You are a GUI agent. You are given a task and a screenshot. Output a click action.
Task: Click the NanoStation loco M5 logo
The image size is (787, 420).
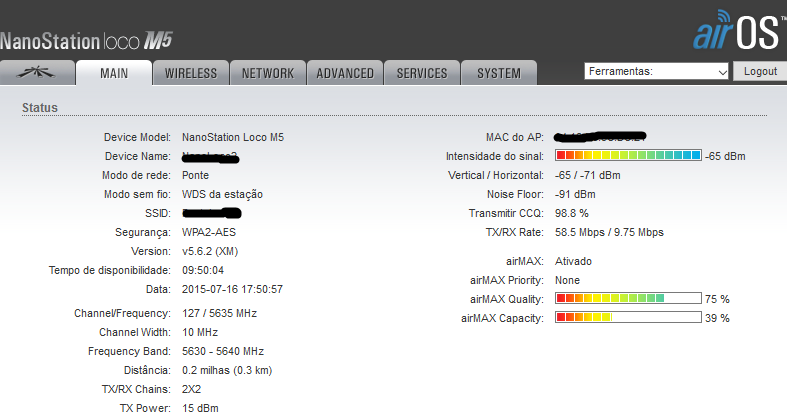tap(88, 41)
